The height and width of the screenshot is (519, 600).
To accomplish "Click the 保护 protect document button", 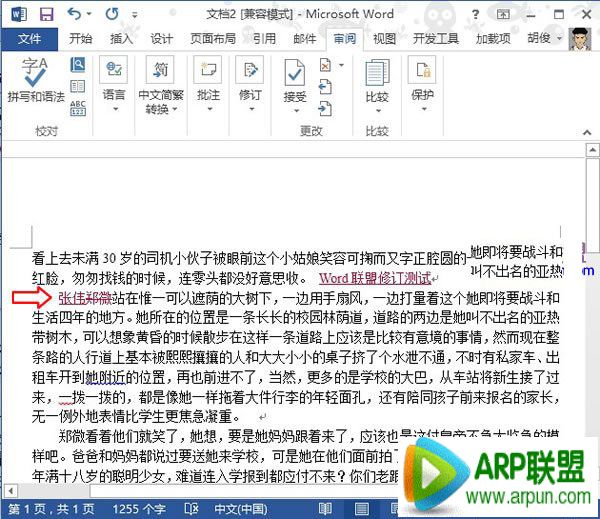I will 422,78.
